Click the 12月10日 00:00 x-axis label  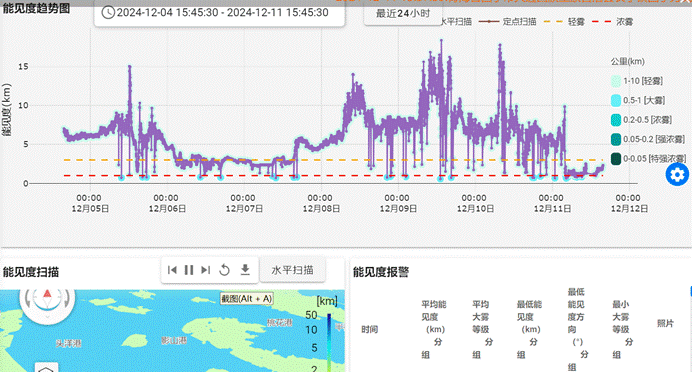click(475, 203)
